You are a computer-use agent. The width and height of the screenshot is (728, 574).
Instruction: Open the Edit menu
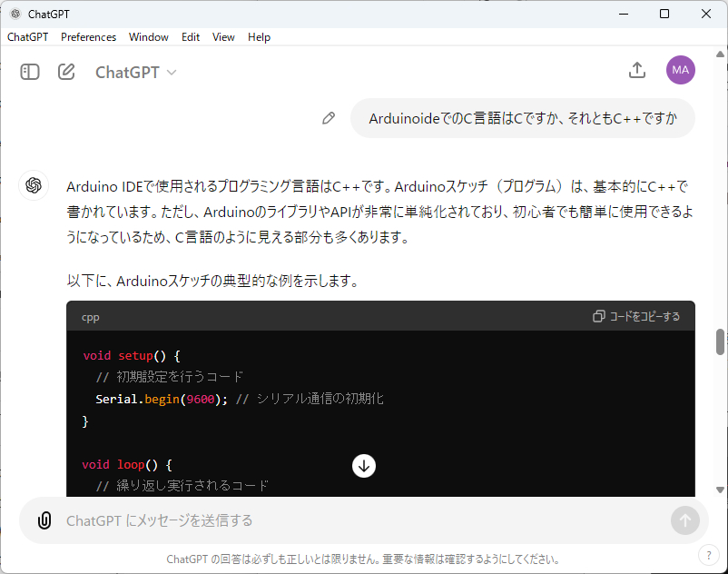pyautogui.click(x=191, y=37)
